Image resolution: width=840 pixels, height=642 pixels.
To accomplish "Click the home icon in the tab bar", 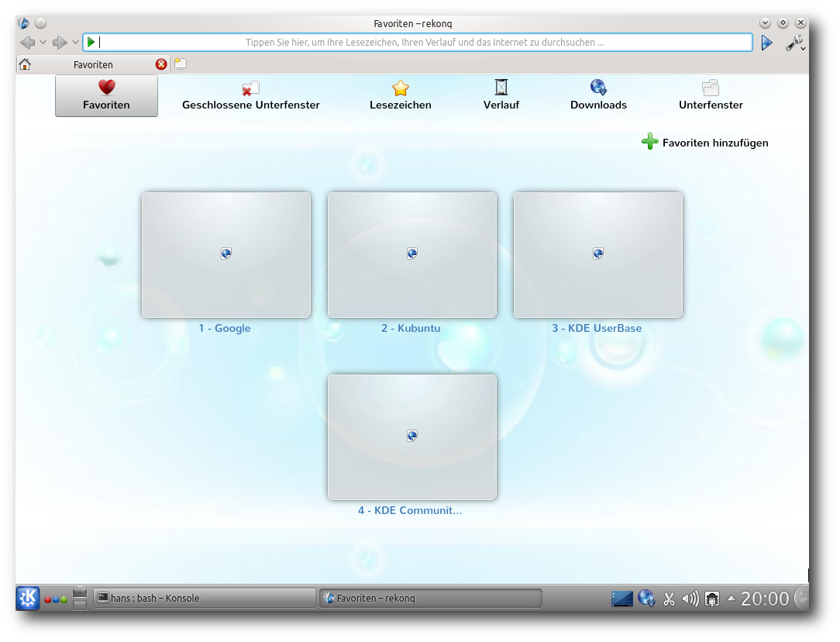I will [25, 64].
